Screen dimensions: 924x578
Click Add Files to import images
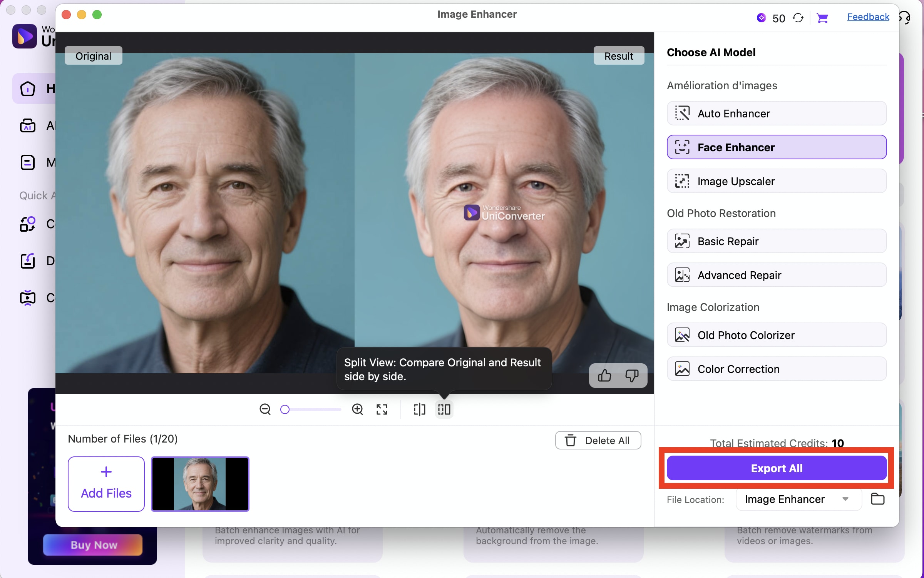point(106,484)
